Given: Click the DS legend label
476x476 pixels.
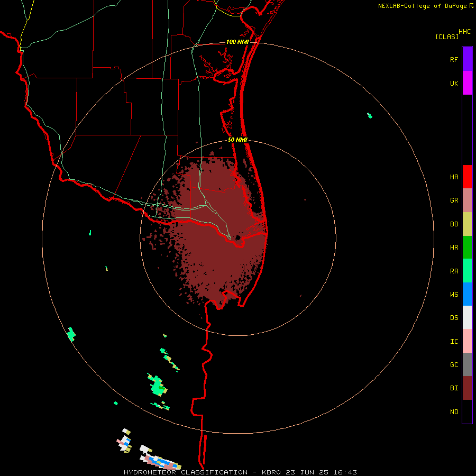Looking at the screenshot, I should click(x=454, y=318).
